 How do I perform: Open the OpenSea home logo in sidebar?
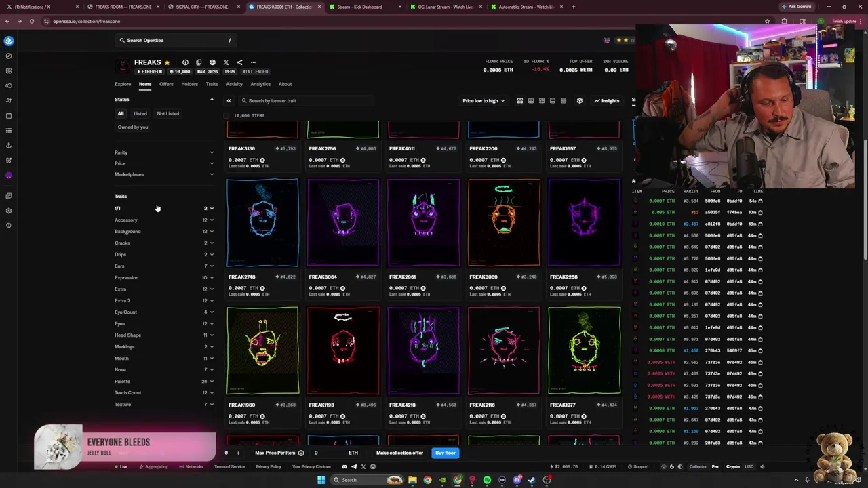tap(8, 41)
